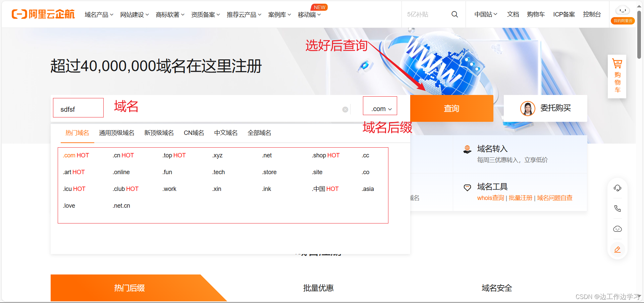The image size is (644, 303).
Task: Click the headset customer service icon
Action: pyautogui.click(x=618, y=188)
